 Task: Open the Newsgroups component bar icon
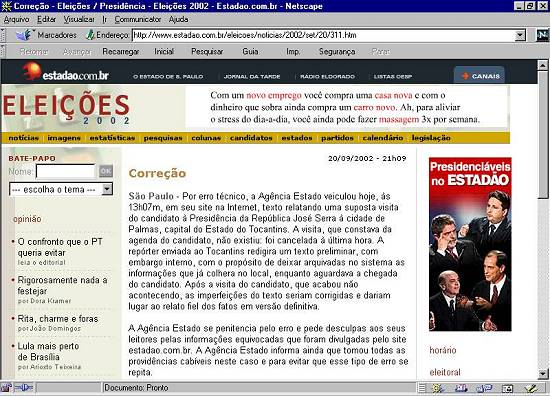coord(484,388)
